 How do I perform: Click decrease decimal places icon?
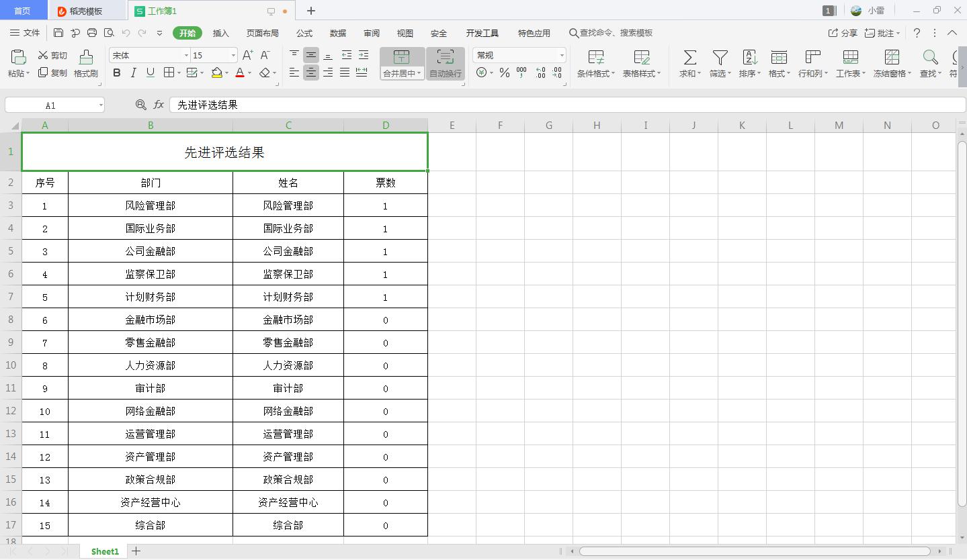557,73
